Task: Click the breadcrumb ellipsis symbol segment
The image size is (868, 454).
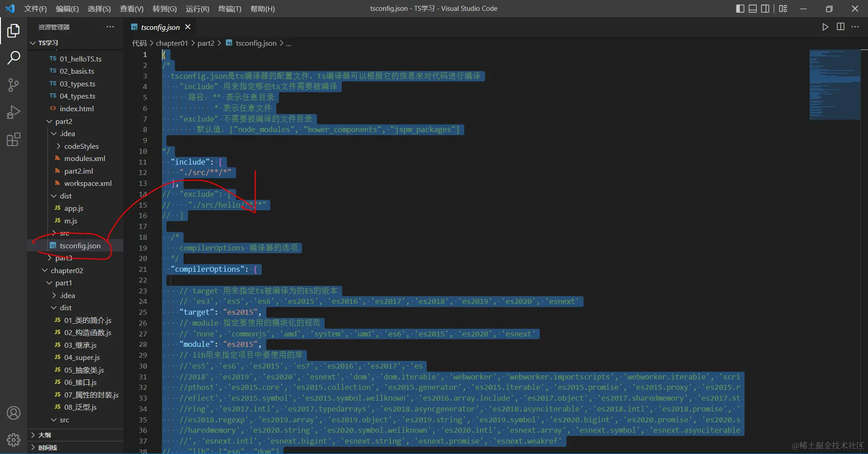Action: [x=288, y=43]
